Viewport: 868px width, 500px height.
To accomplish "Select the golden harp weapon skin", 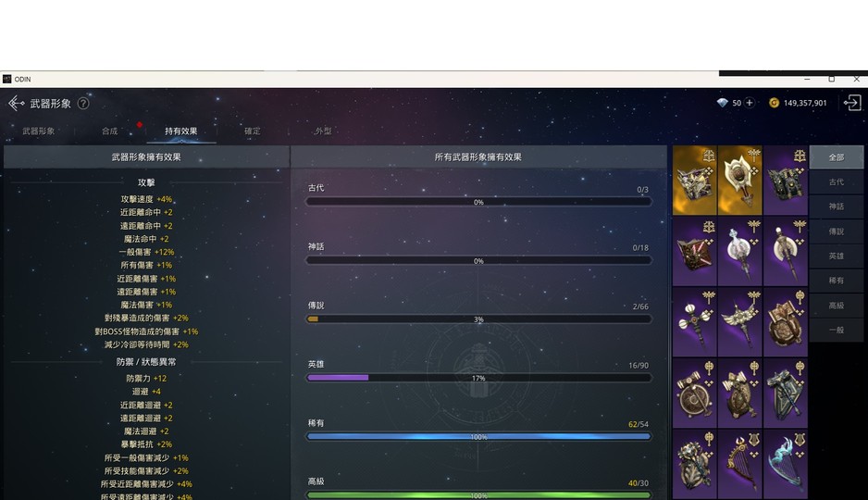I will (x=739, y=463).
